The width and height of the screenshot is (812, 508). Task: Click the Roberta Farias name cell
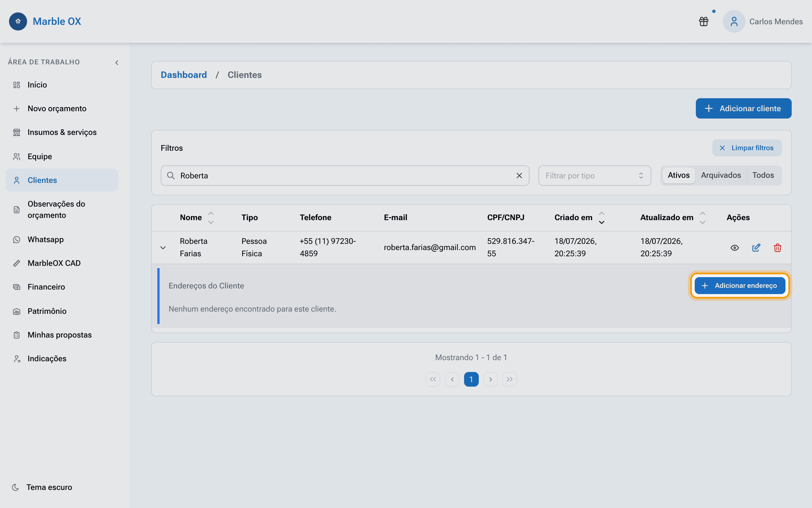pyautogui.click(x=194, y=247)
